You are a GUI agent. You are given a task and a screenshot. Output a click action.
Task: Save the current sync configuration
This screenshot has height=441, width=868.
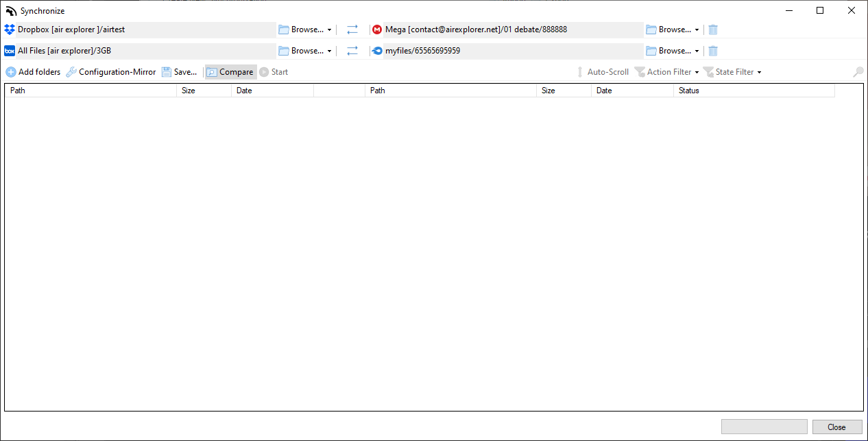tap(179, 71)
